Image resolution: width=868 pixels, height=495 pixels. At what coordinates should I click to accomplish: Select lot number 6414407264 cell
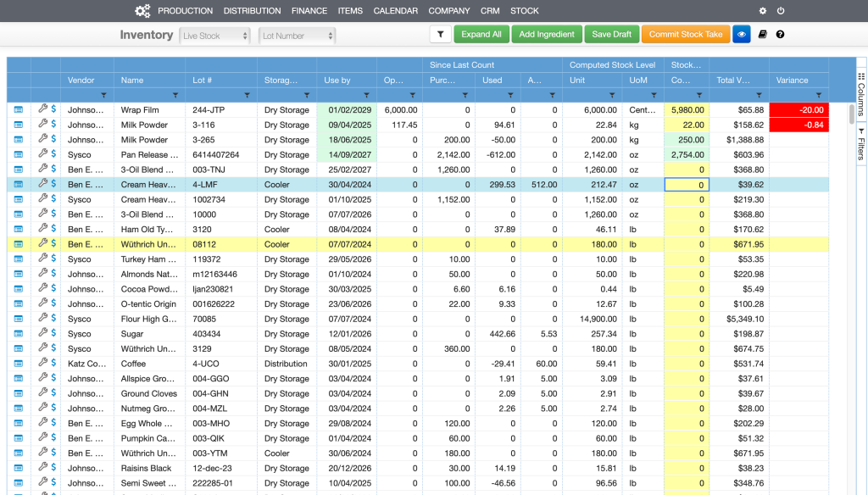pyautogui.click(x=221, y=154)
